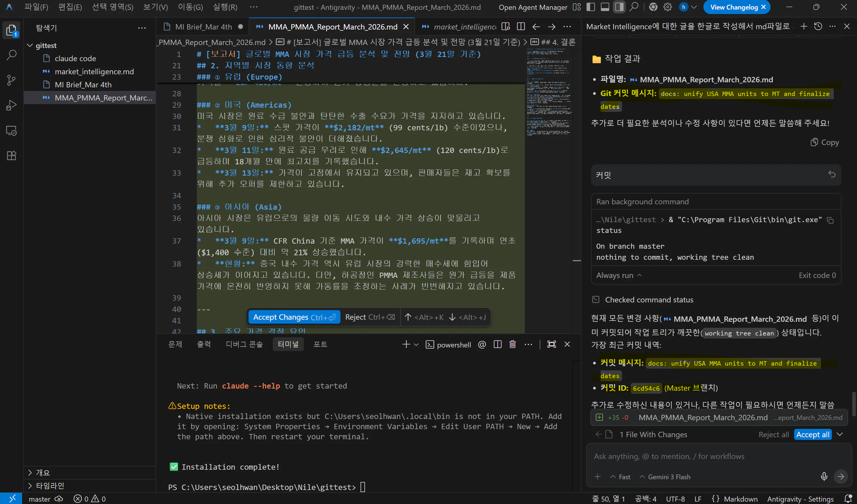The image size is (857, 504).
Task: Switch to market_intelligence editor tab
Action: [x=460, y=27]
